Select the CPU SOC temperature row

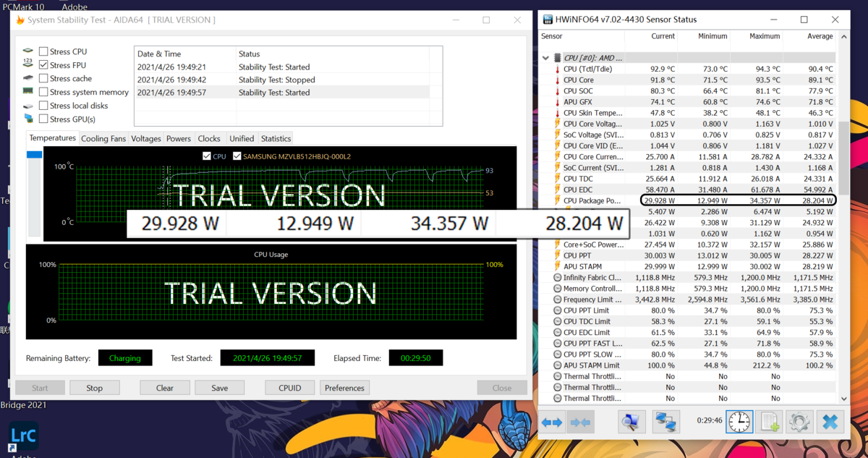coord(689,91)
